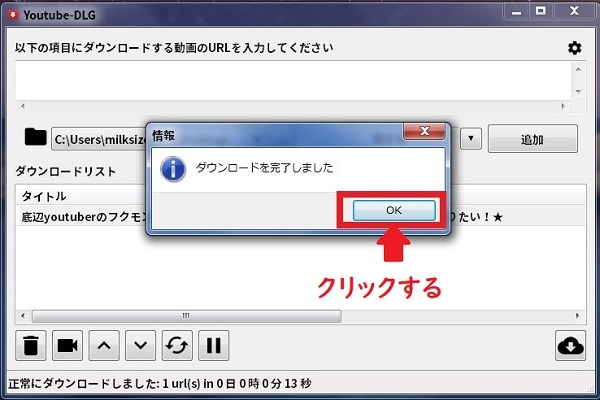Image resolution: width=600 pixels, height=400 pixels.
Task: Click the folder icon to choose save path
Action: coord(35,137)
